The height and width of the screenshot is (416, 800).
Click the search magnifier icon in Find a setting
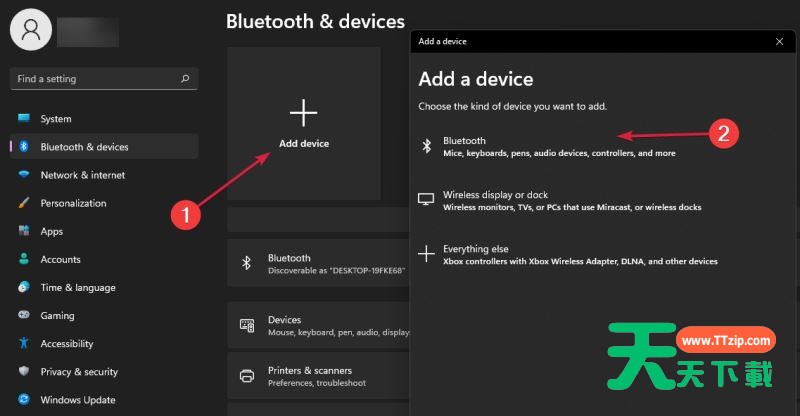click(185, 79)
